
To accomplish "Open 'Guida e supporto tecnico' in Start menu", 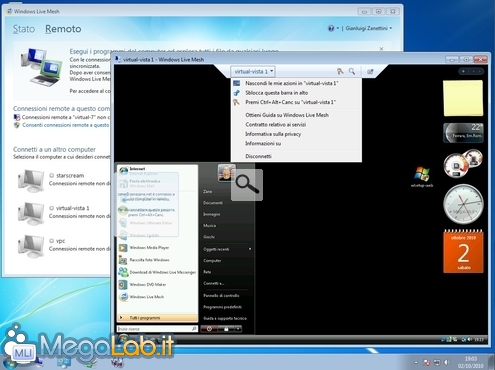I will (225, 318).
